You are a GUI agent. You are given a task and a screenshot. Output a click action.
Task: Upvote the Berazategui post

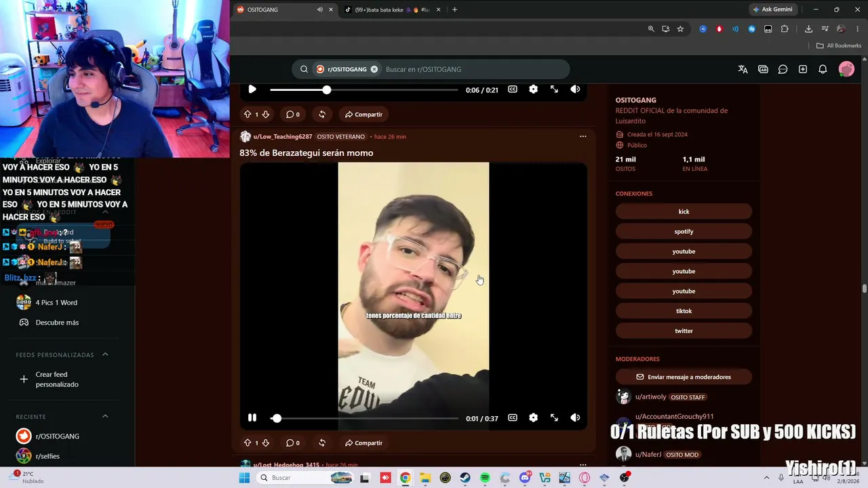248,443
